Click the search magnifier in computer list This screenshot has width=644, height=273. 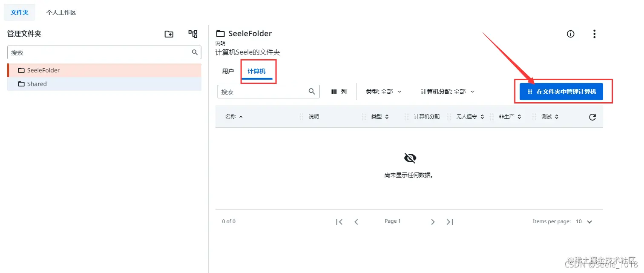click(x=311, y=91)
